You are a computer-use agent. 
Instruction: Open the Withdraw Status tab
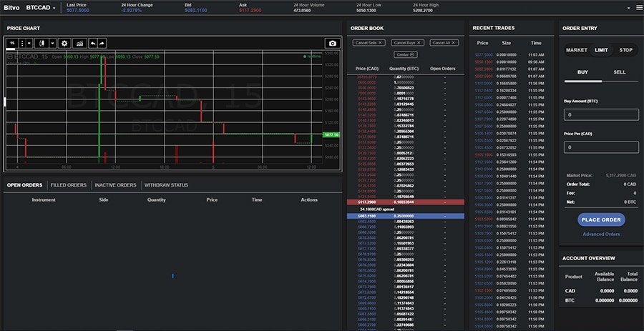coord(167,185)
